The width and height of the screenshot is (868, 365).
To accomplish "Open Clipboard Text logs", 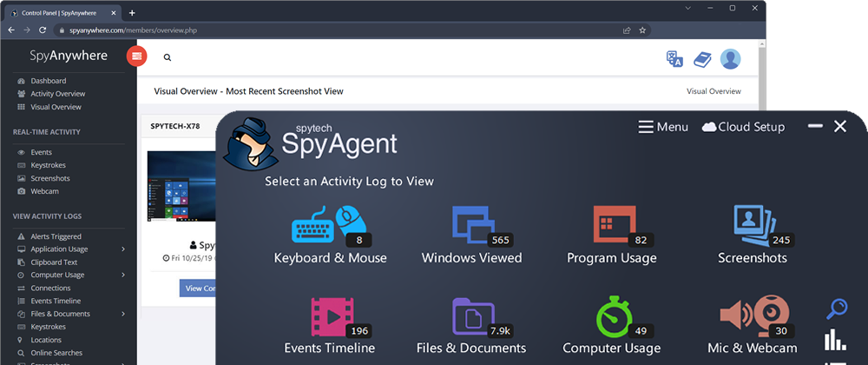I will [54, 262].
